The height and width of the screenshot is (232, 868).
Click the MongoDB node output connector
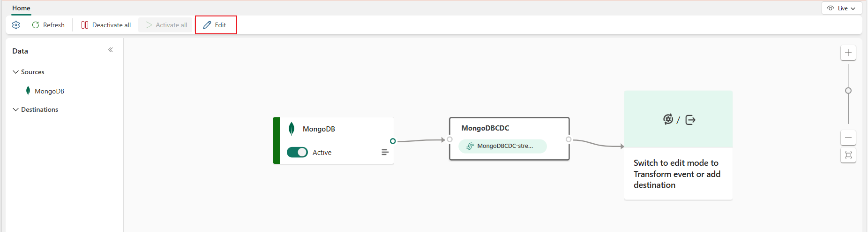pyautogui.click(x=393, y=141)
